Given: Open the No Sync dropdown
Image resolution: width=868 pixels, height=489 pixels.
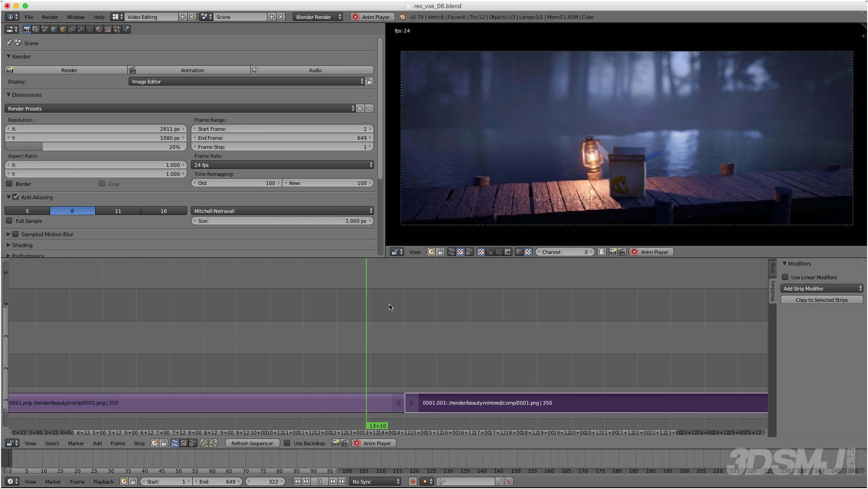Looking at the screenshot, I should 376,482.
